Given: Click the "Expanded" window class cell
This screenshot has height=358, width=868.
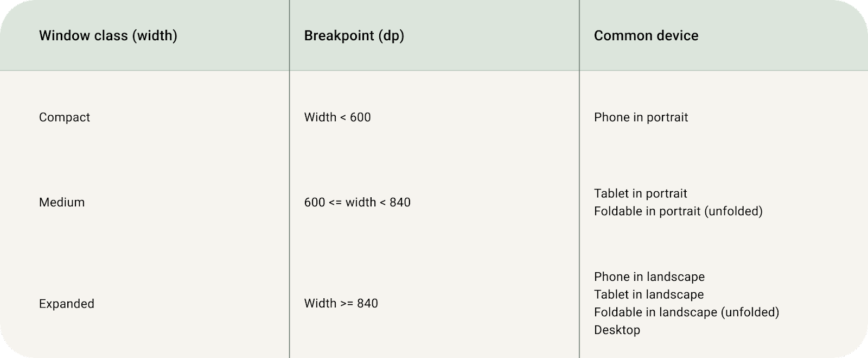Looking at the screenshot, I should coord(67,304).
